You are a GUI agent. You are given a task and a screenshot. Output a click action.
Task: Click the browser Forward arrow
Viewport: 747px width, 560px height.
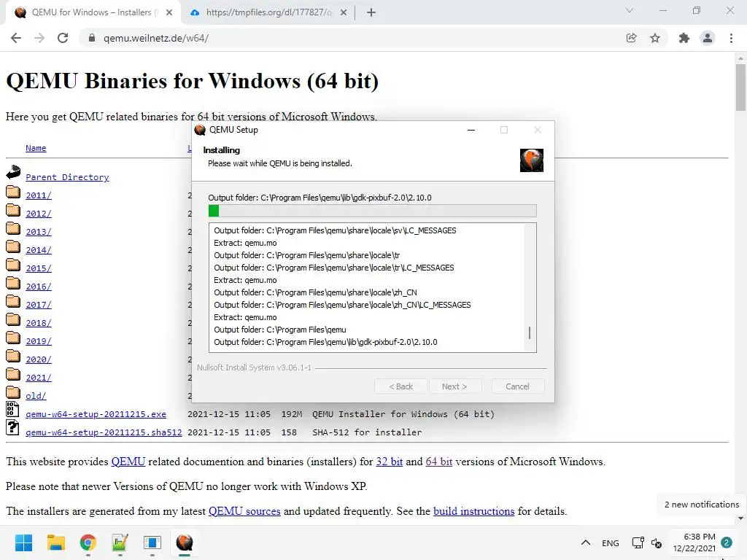(39, 38)
